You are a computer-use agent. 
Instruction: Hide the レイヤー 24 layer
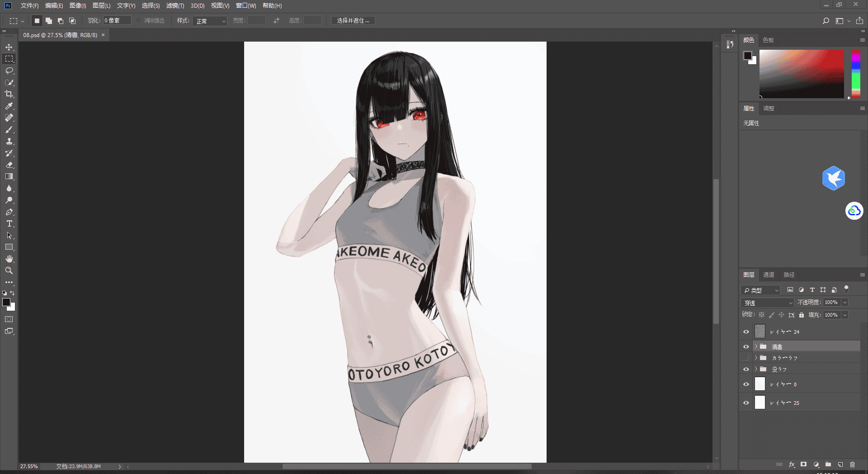[746, 332]
